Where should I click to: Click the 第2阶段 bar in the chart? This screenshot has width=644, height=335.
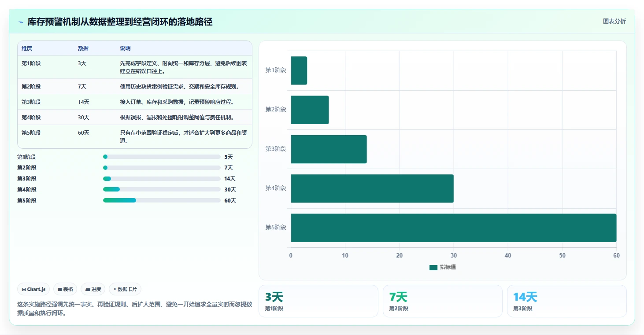coord(310,110)
